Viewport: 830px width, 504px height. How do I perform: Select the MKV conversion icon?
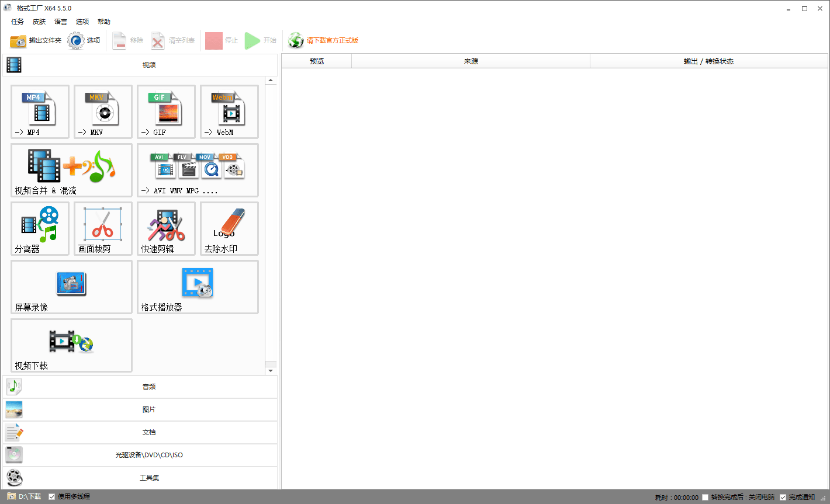click(x=103, y=112)
